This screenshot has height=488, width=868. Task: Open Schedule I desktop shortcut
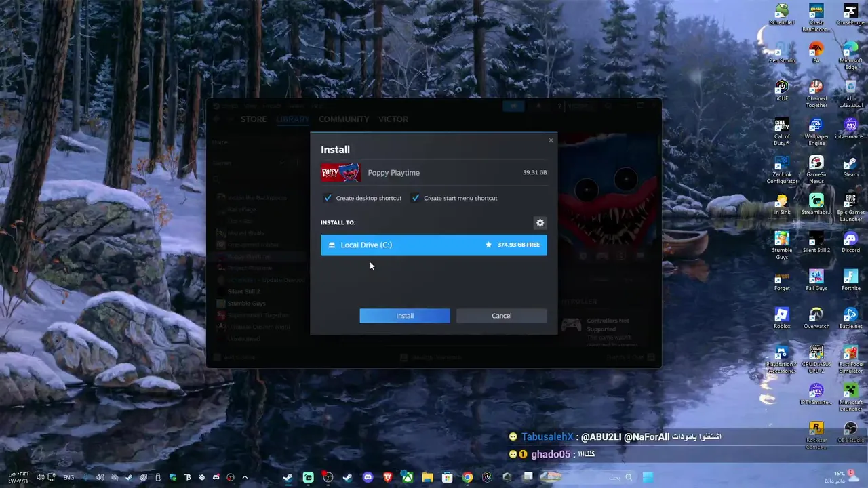782,14
